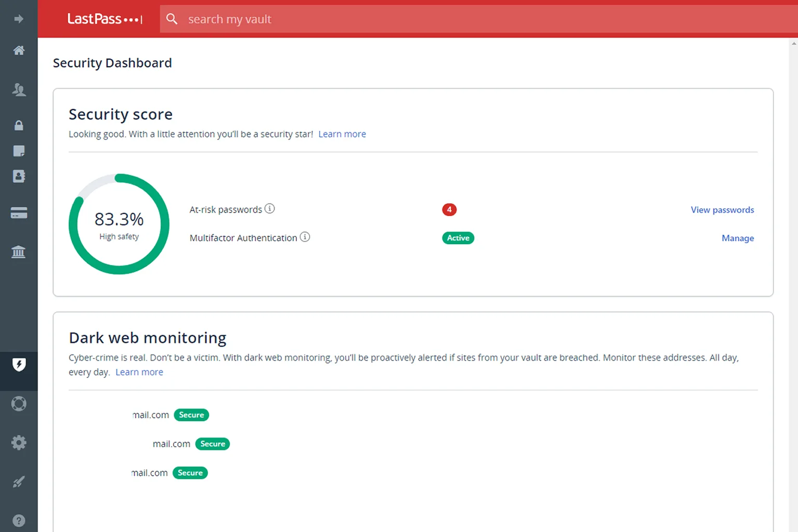Viewport: 798px width, 532px height.
Task: Open the Bank Accounts icon
Action: pos(19,252)
